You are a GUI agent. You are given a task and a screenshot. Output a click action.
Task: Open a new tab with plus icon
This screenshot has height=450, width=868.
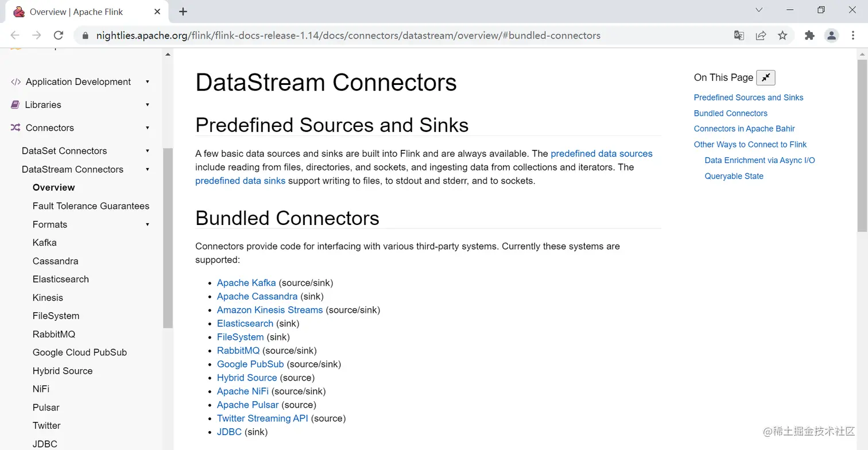(183, 11)
